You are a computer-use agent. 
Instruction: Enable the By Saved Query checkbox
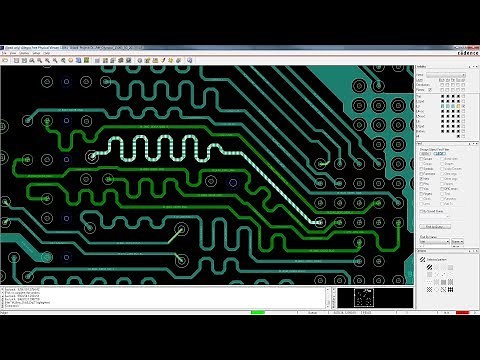pos(421,211)
